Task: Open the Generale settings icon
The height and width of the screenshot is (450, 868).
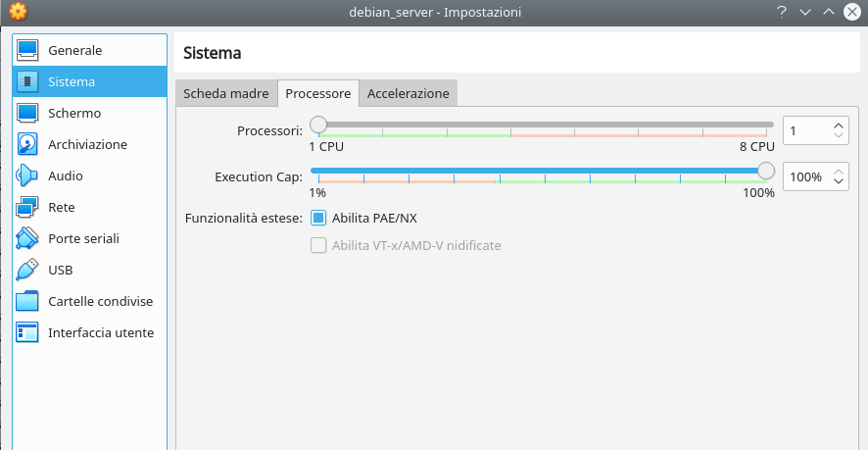Action: coord(27,50)
